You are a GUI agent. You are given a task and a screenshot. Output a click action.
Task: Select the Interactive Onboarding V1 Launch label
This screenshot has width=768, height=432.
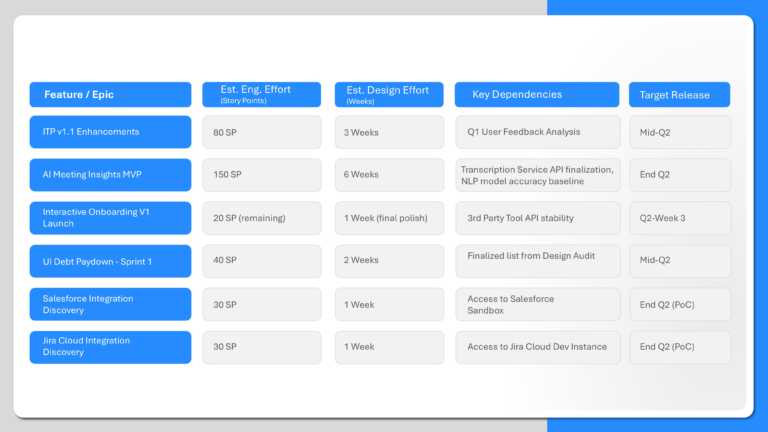[x=110, y=218]
